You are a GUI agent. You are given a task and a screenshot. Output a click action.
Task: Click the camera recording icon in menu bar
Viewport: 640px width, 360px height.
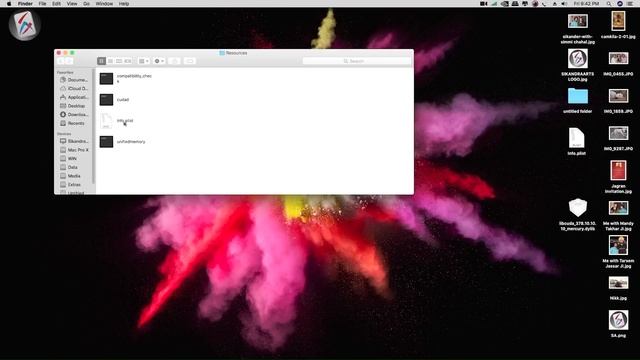(x=484, y=4)
